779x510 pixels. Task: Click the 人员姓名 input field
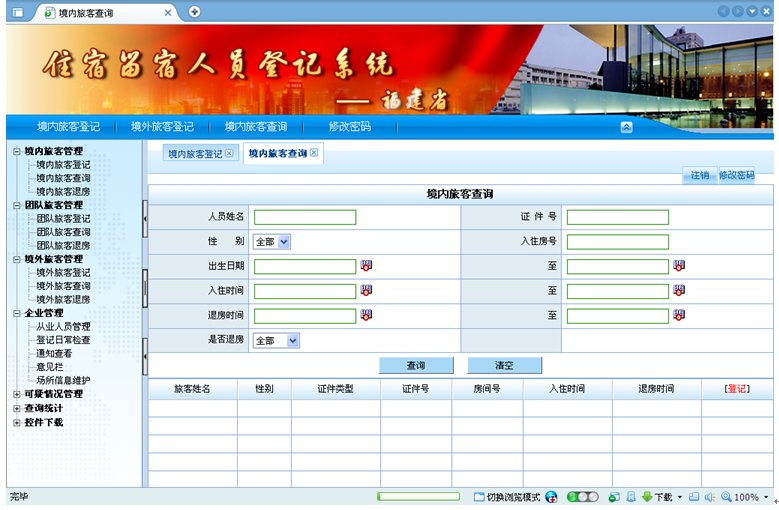pos(305,217)
